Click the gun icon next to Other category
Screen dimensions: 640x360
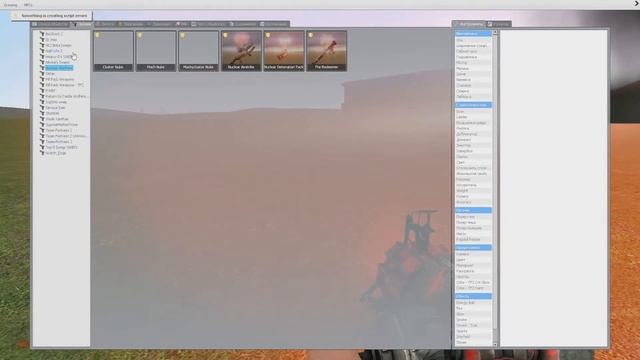(x=42, y=74)
